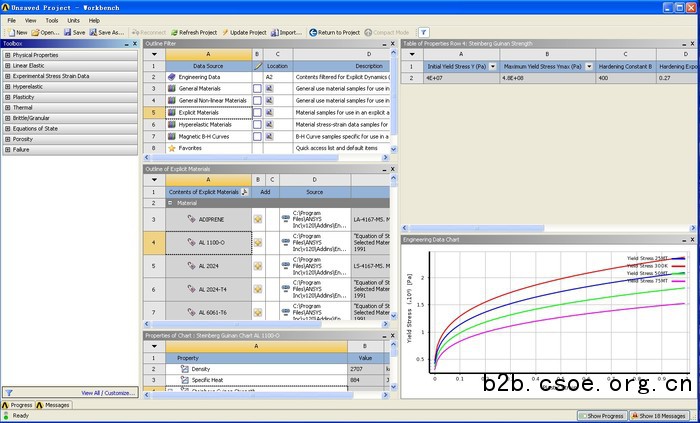Click the Show Progress button
This screenshot has width=700, height=423.
[x=603, y=415]
